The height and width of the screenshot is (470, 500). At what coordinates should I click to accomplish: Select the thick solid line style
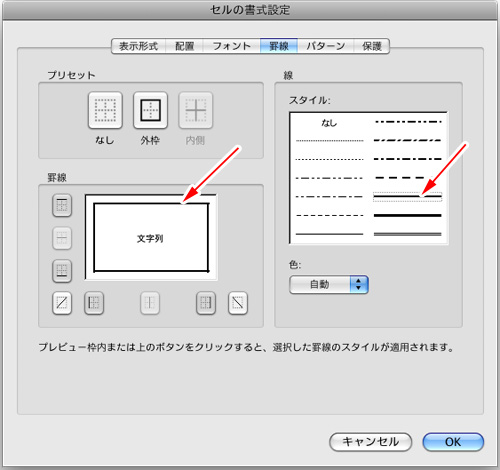tap(408, 215)
